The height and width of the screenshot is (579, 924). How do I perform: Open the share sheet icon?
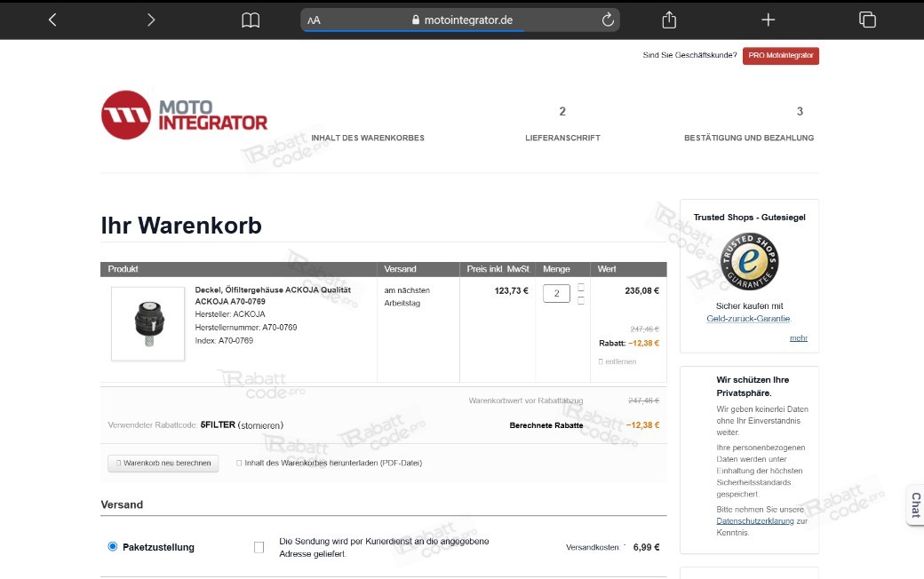(x=669, y=20)
